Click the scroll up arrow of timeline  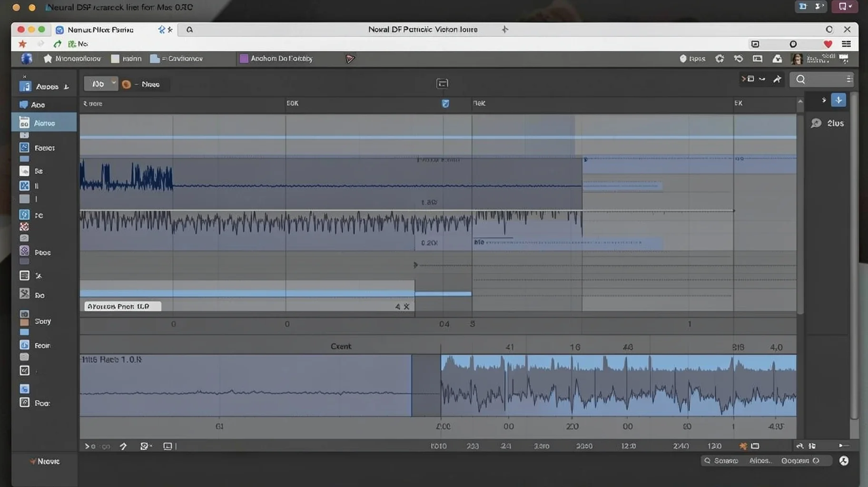tap(800, 101)
